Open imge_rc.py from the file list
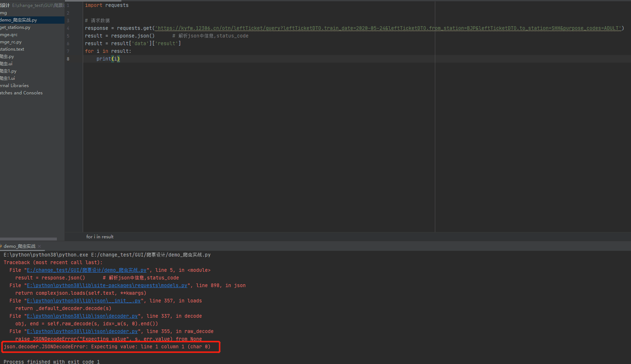 [11, 42]
